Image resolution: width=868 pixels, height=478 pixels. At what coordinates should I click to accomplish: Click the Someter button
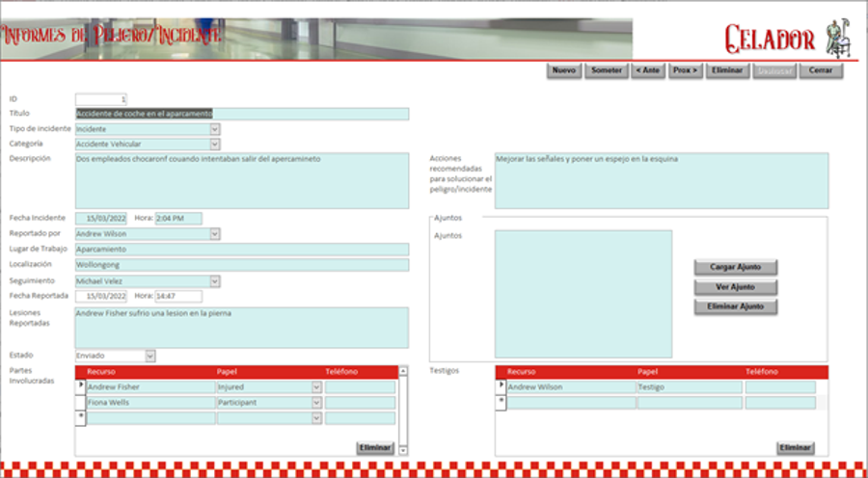(606, 70)
